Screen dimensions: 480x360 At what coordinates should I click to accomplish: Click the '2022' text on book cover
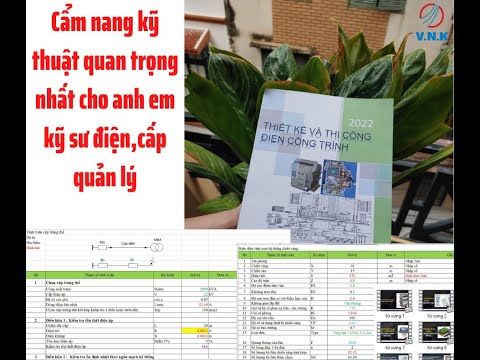coord(361,123)
